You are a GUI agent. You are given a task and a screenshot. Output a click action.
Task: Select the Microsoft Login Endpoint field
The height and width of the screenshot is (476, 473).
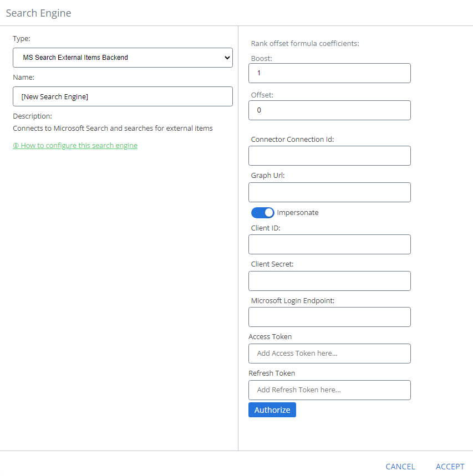pyautogui.click(x=329, y=317)
